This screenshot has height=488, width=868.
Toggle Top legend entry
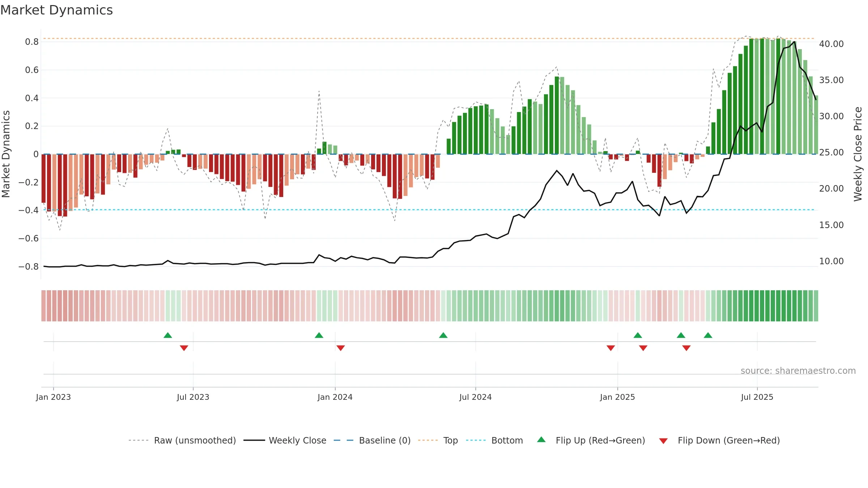pyautogui.click(x=438, y=440)
